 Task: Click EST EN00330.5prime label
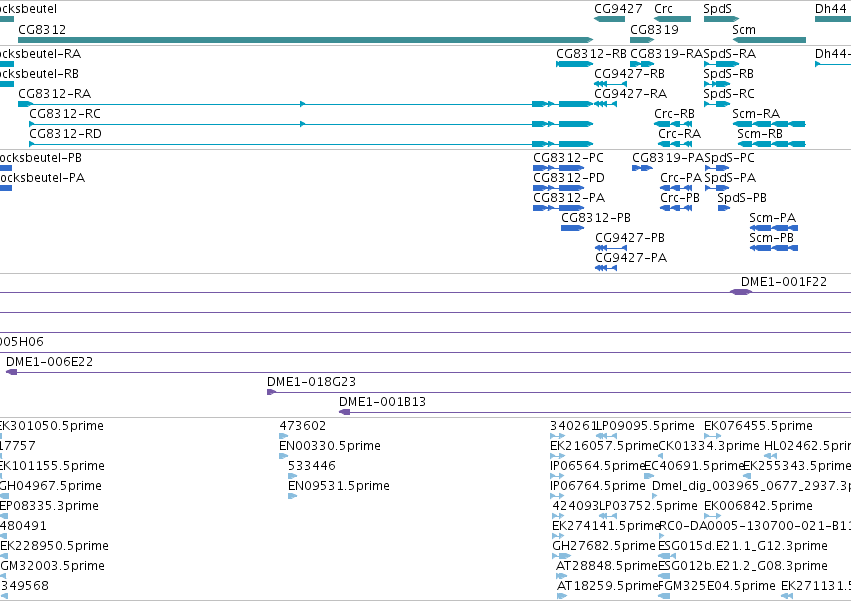(330, 446)
